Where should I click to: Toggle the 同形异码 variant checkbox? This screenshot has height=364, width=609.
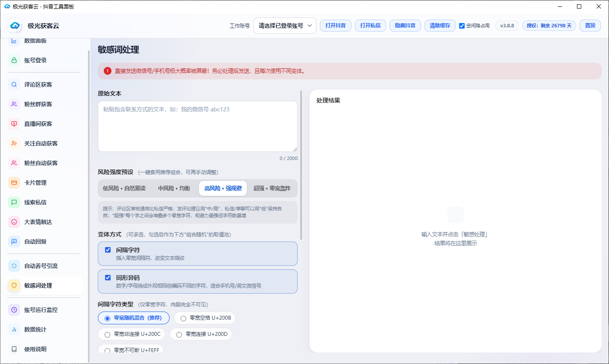[108, 277]
